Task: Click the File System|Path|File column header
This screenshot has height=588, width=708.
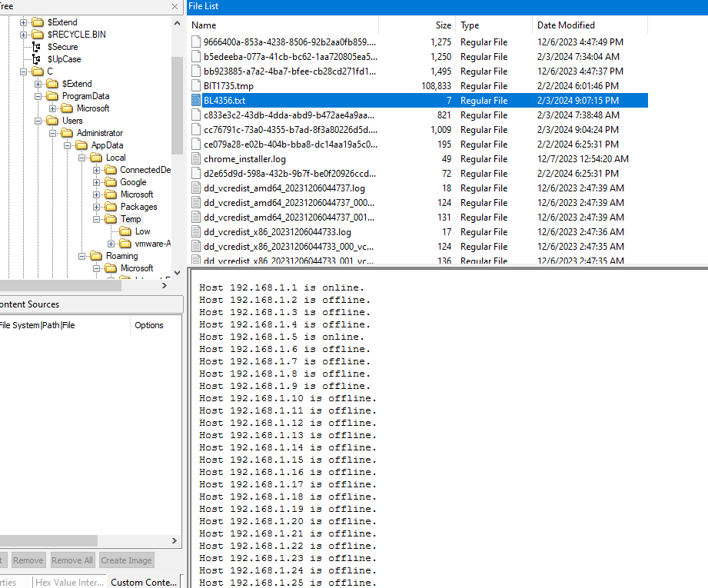Action: tap(65, 325)
